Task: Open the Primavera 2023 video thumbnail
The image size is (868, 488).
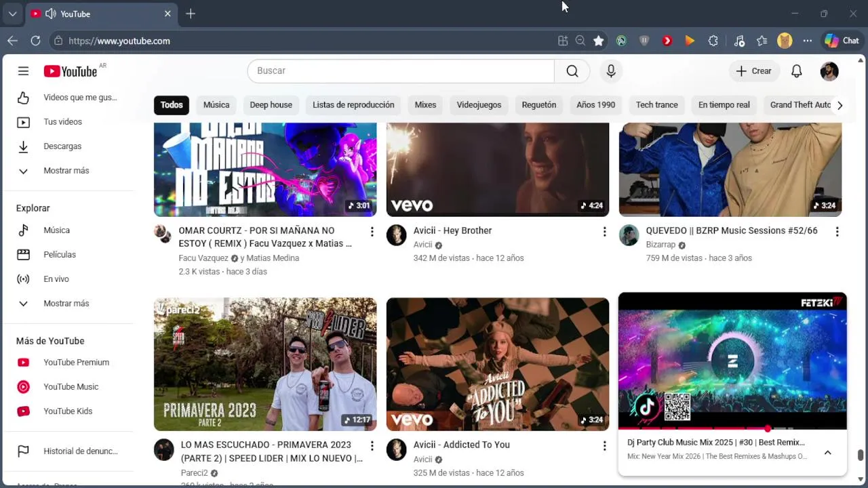Action: pyautogui.click(x=265, y=365)
